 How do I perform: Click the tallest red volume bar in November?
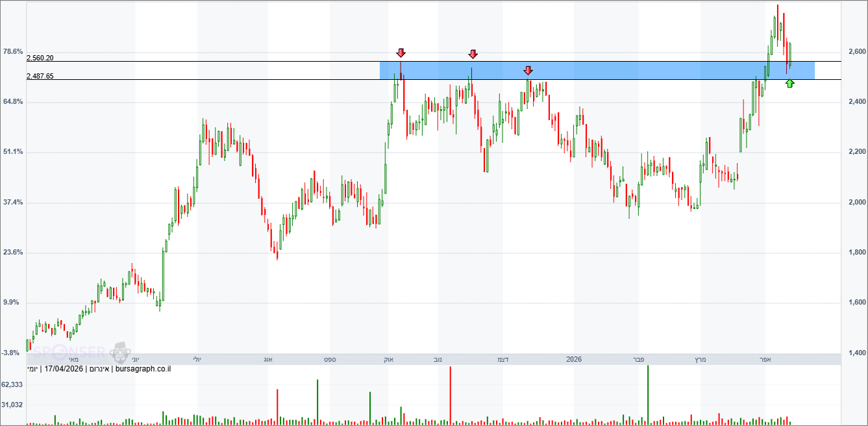(450, 395)
